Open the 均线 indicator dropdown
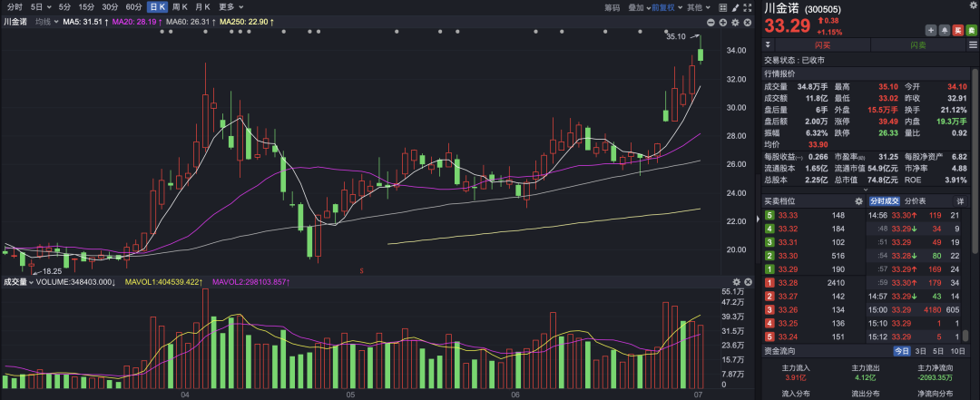Viewport: 980px width, 400px height. 45,21
